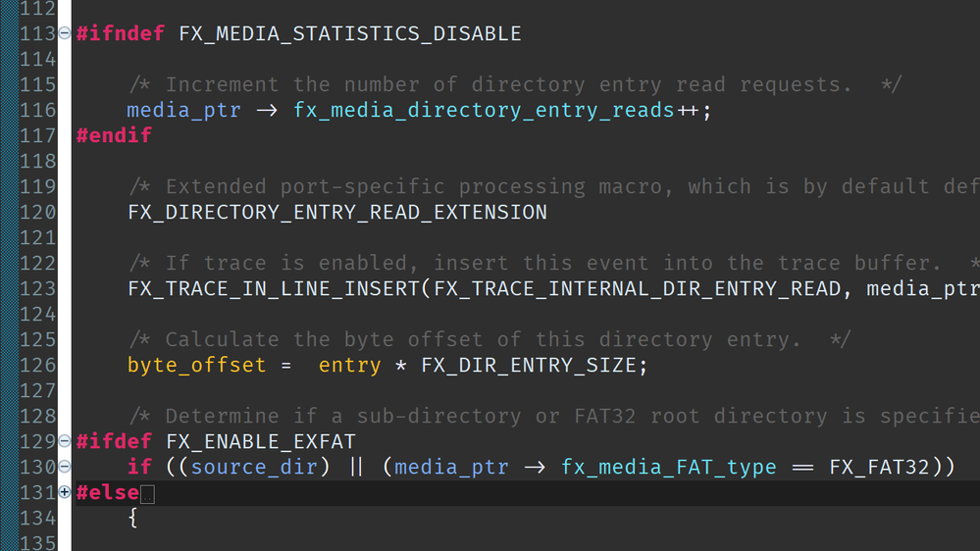Click line number 120 in the gutter
Viewport: 980px width, 551px height.
click(38, 212)
